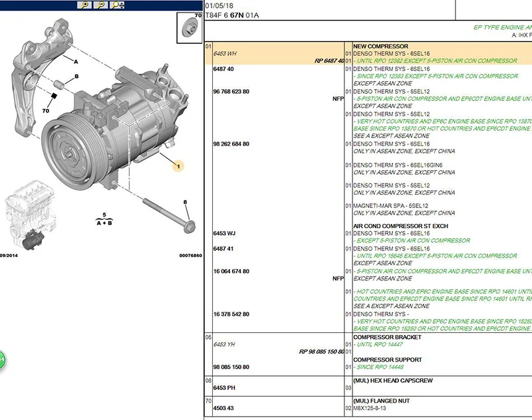532x420 pixels.
Task: Click label A on the bracket diagram
Action: (x=76, y=62)
